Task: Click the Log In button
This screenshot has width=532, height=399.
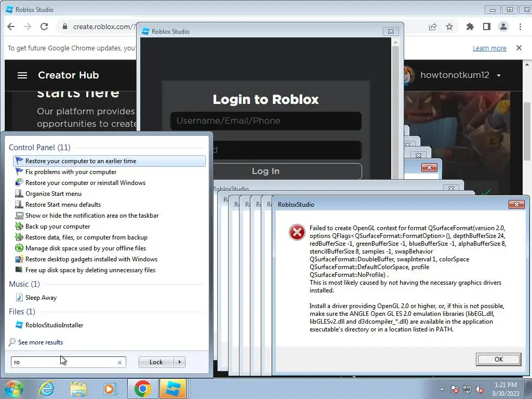Action: [266, 171]
